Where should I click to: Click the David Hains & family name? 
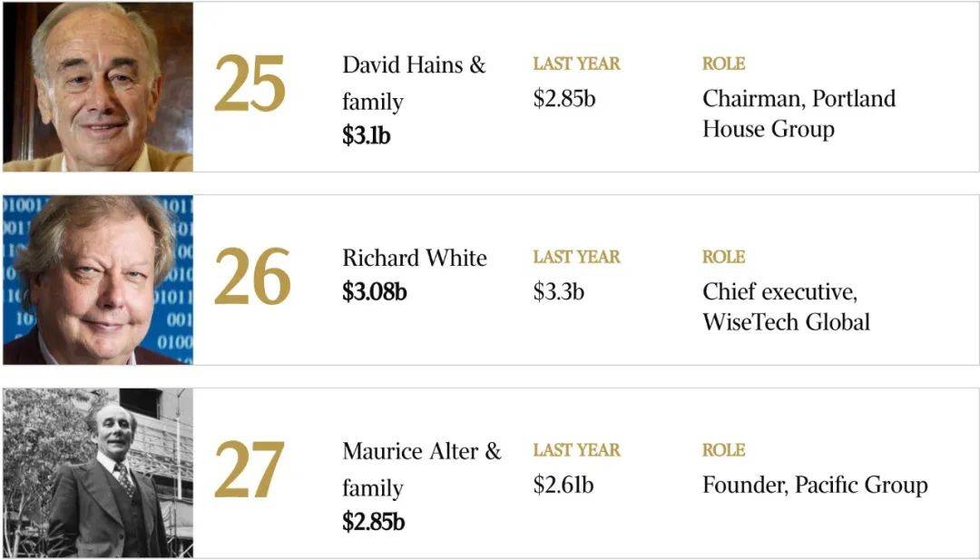[414, 84]
